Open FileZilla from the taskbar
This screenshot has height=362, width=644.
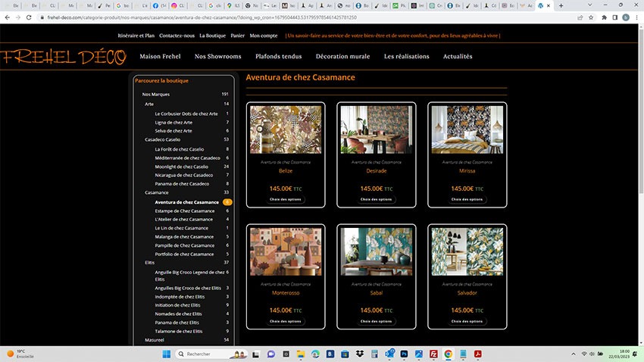point(433,354)
